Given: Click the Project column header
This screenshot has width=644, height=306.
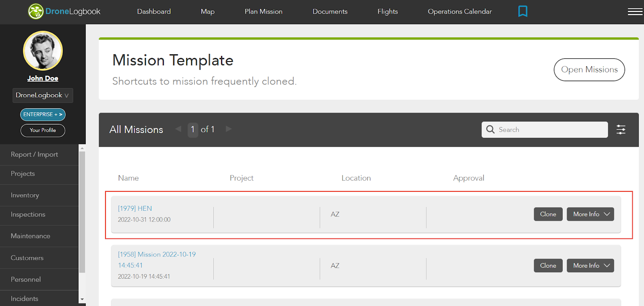Looking at the screenshot, I should [242, 178].
